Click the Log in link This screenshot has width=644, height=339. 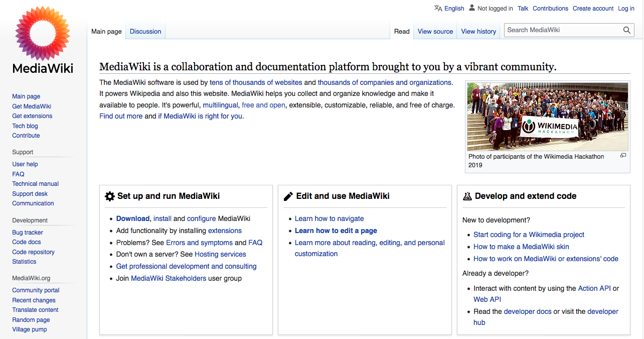(626, 9)
